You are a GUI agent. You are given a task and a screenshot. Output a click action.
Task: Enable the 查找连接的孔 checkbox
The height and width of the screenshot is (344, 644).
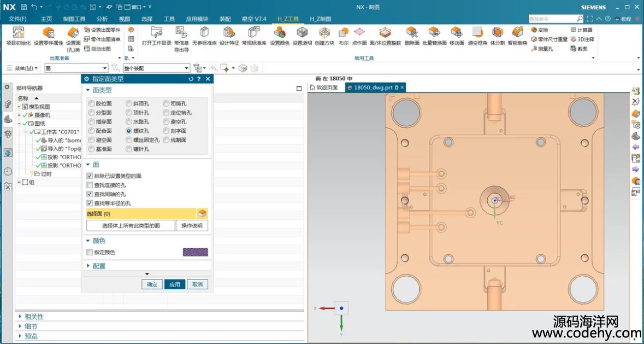coord(90,185)
